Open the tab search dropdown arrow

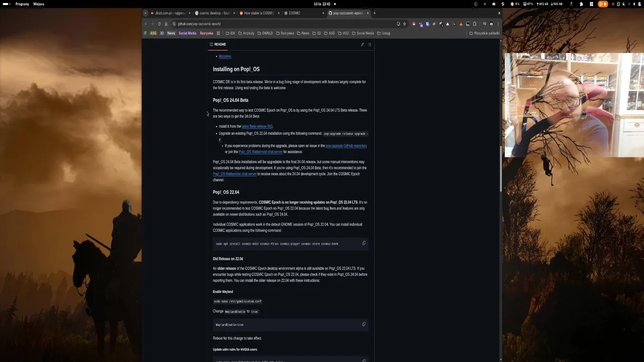pyautogui.click(x=145, y=13)
